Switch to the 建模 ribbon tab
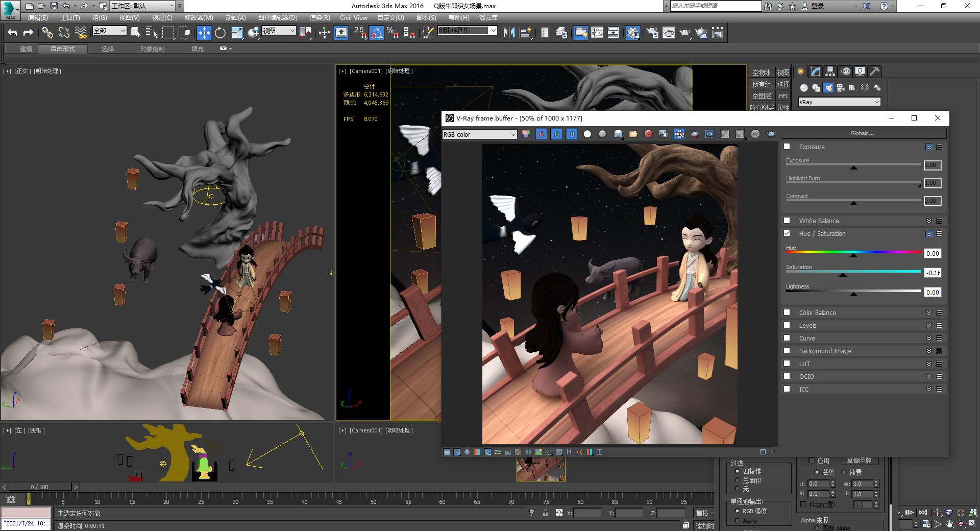The image size is (980, 531). pyautogui.click(x=26, y=49)
